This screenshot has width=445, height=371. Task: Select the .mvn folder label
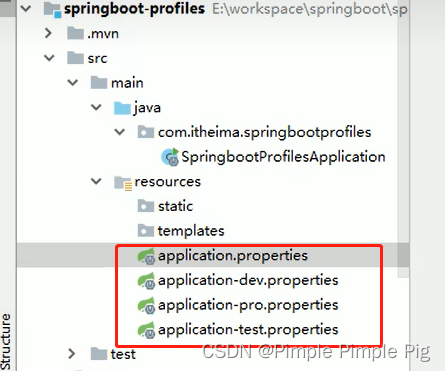tap(103, 34)
